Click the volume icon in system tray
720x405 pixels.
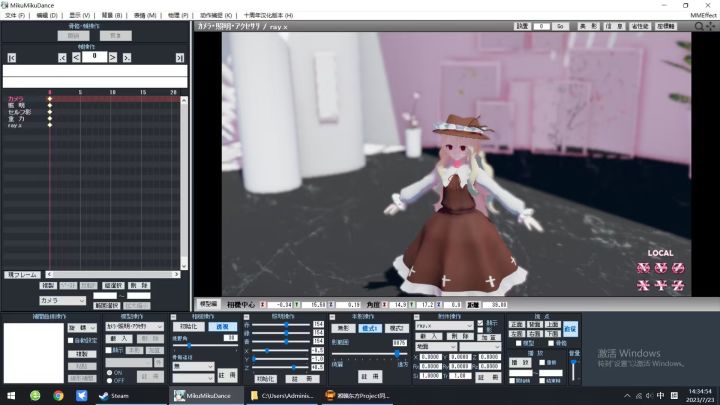click(x=649, y=395)
